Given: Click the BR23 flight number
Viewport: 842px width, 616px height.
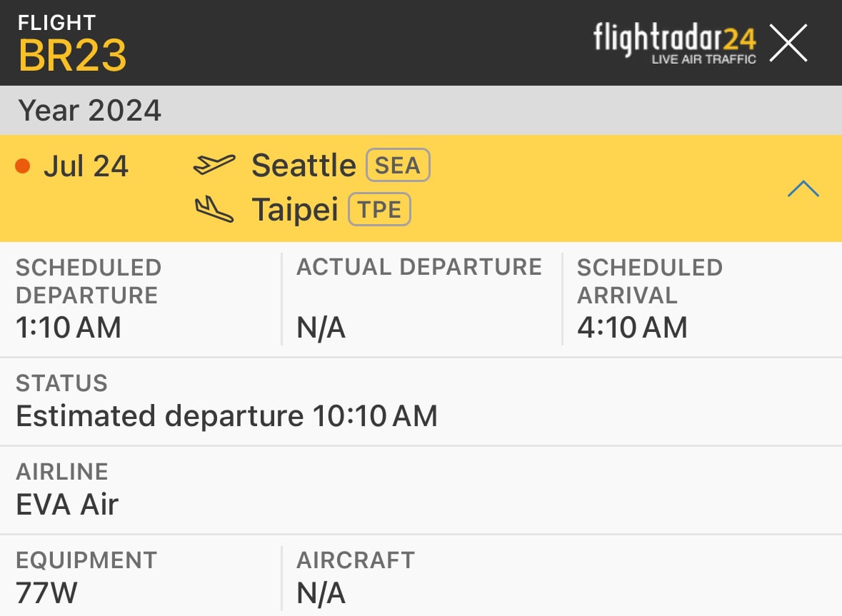Looking at the screenshot, I should [x=73, y=55].
